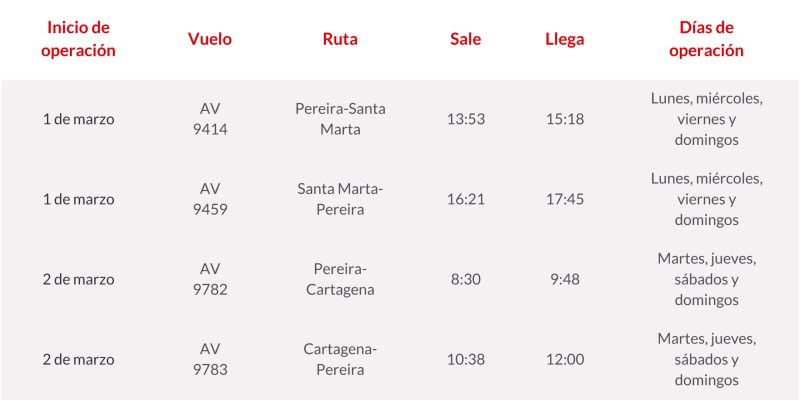Select flight number AV 9459
This screenshot has height=400, width=800.
[x=210, y=199]
